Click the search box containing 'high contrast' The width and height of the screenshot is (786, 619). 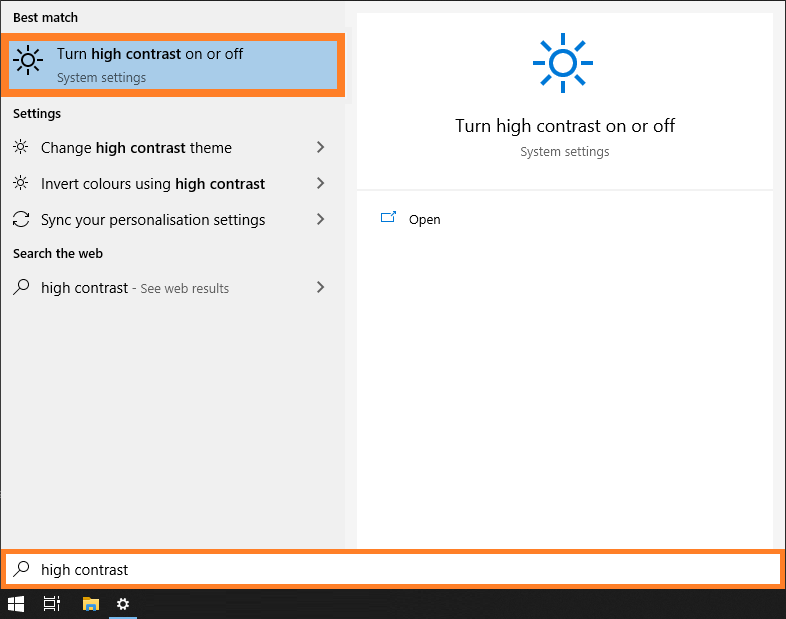tap(393, 569)
